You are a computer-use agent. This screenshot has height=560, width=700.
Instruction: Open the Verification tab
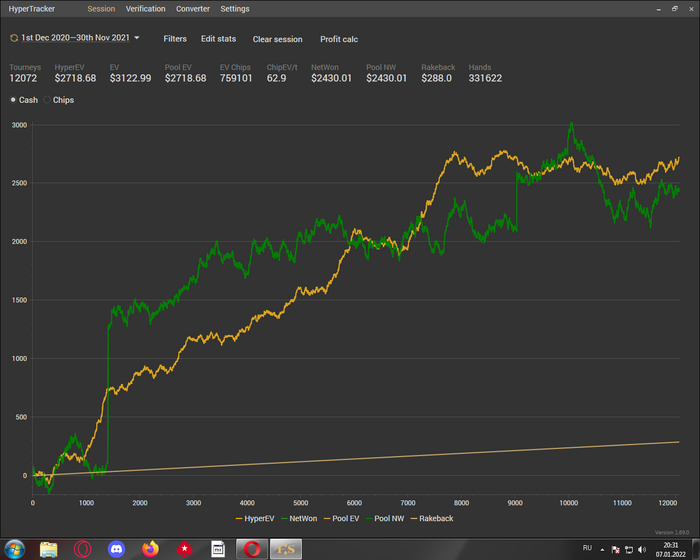(146, 9)
